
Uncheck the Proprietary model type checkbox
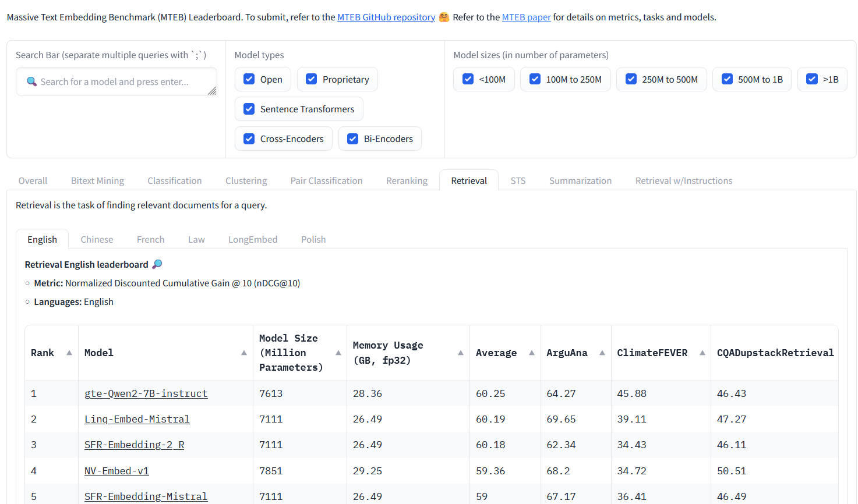click(312, 79)
